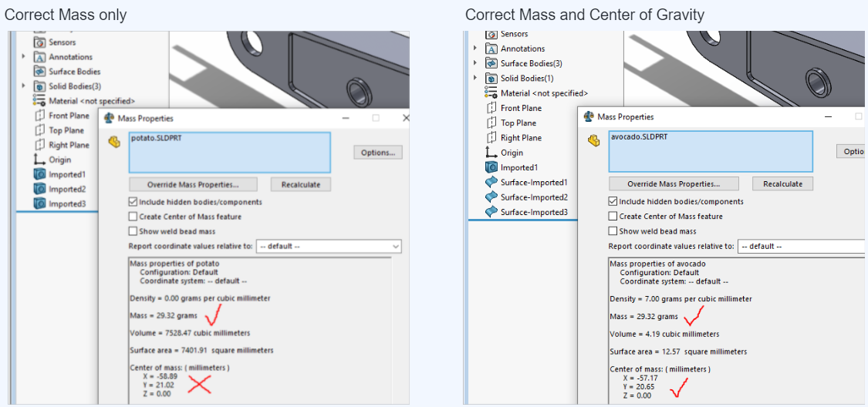Viewport: 868px width, 407px height.
Task: Click Front Plane label in avocado tree
Action: (x=521, y=108)
